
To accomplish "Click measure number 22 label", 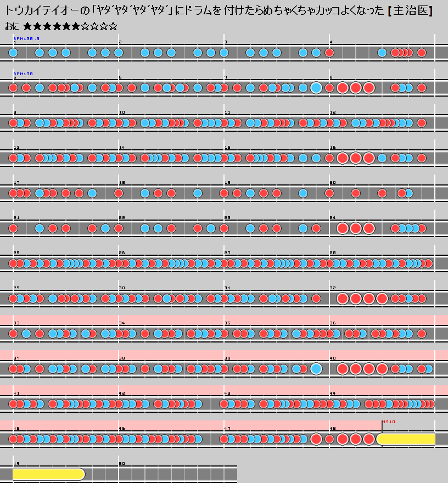I will click(x=122, y=218).
